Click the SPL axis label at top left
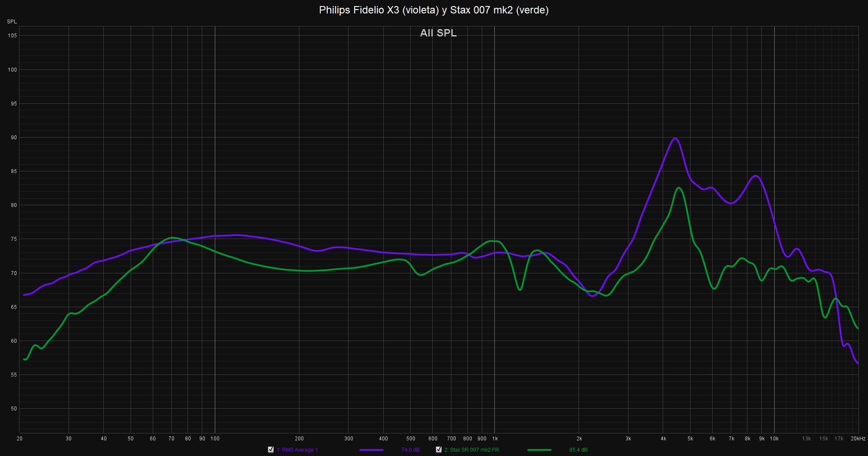 click(12, 22)
